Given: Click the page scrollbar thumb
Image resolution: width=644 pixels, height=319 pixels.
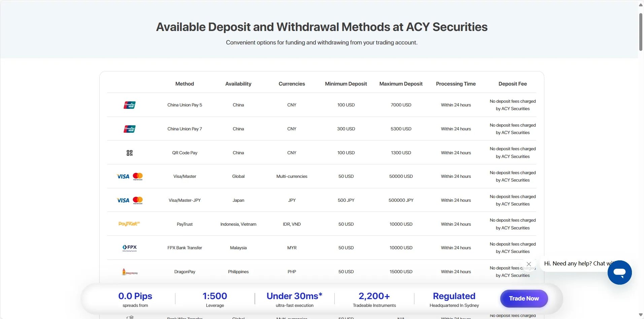Looking at the screenshot, I should click(641, 32).
